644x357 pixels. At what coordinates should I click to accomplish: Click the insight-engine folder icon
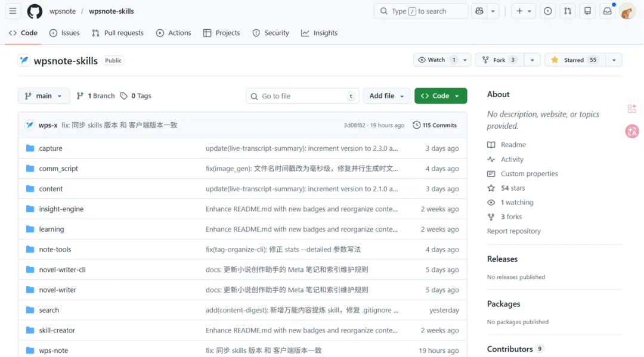tap(30, 209)
